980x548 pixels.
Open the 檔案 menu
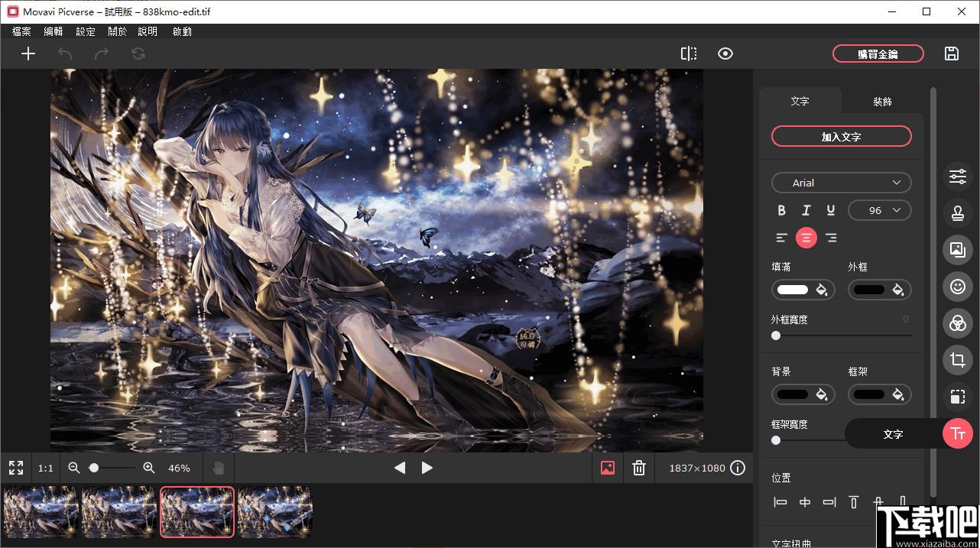[x=21, y=31]
